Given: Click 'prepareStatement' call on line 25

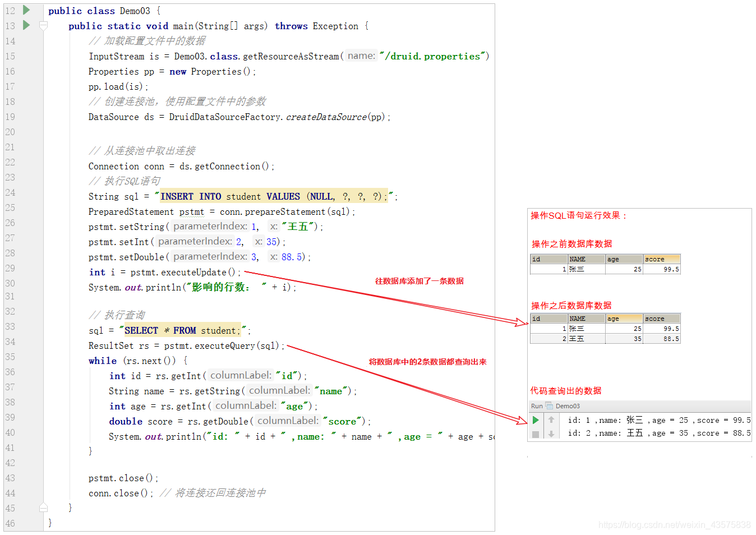Looking at the screenshot, I should pos(285,211).
